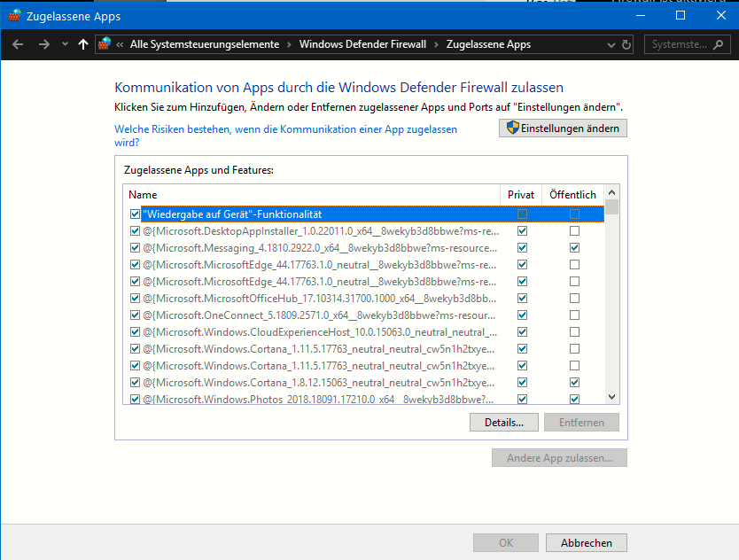739x560 pixels.
Task: Open Details for the selected app
Action: point(504,423)
